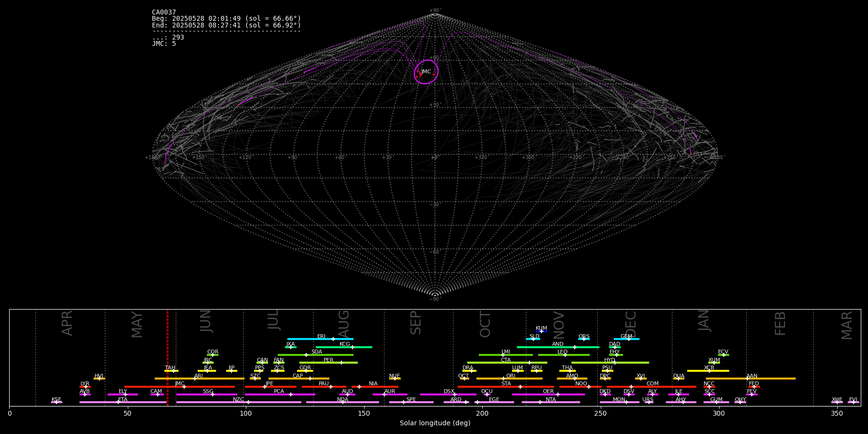This screenshot has height=434, width=868.
Task: Click the MAY month label
Action: pos(137,325)
